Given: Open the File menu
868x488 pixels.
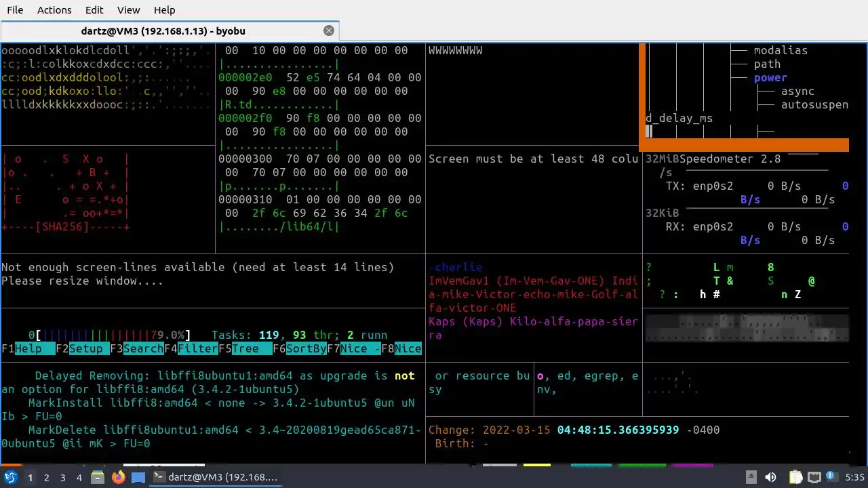Looking at the screenshot, I should pyautogui.click(x=15, y=10).
